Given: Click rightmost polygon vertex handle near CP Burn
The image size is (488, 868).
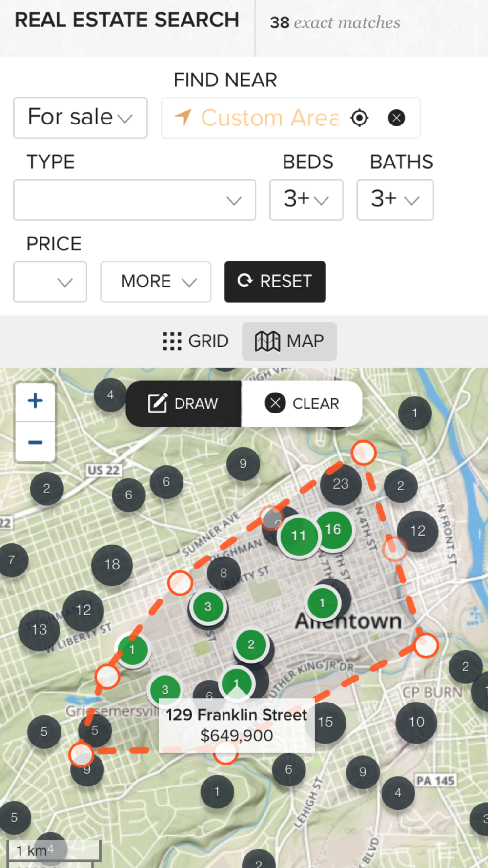Looking at the screenshot, I should (x=426, y=645).
